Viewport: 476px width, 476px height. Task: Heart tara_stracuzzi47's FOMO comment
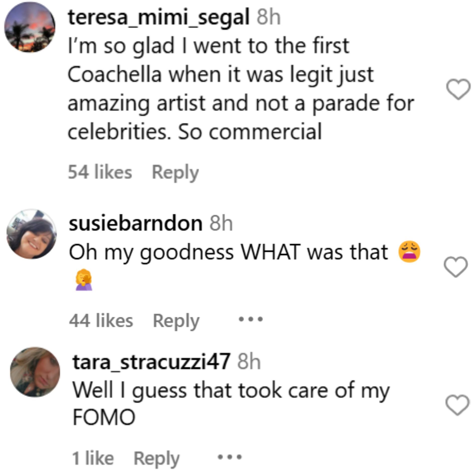(x=457, y=405)
